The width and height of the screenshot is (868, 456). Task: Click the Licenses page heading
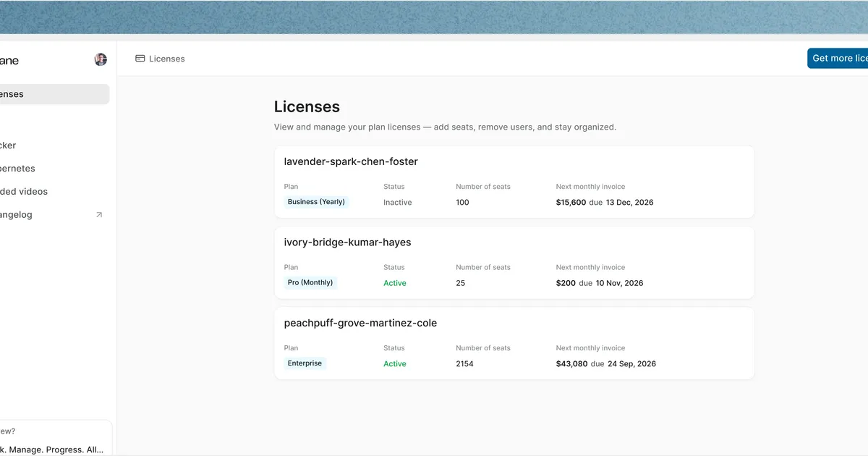click(x=307, y=106)
